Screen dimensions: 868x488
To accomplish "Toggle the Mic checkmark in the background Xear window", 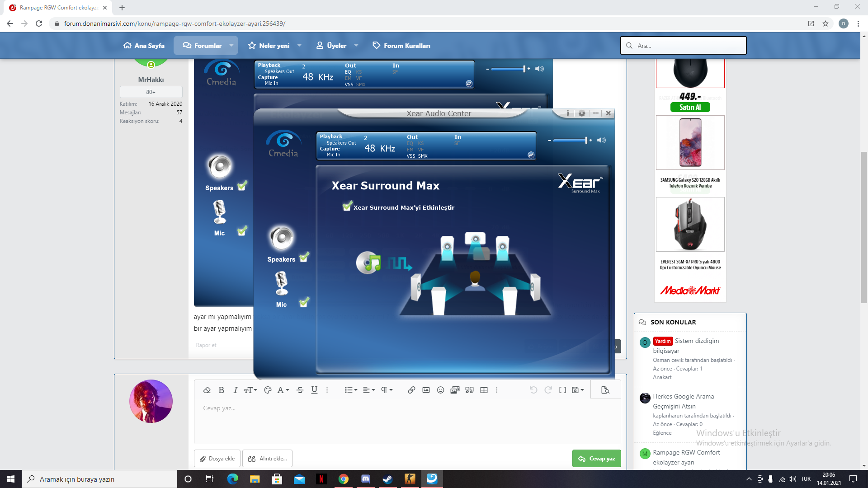I will click(x=242, y=230).
